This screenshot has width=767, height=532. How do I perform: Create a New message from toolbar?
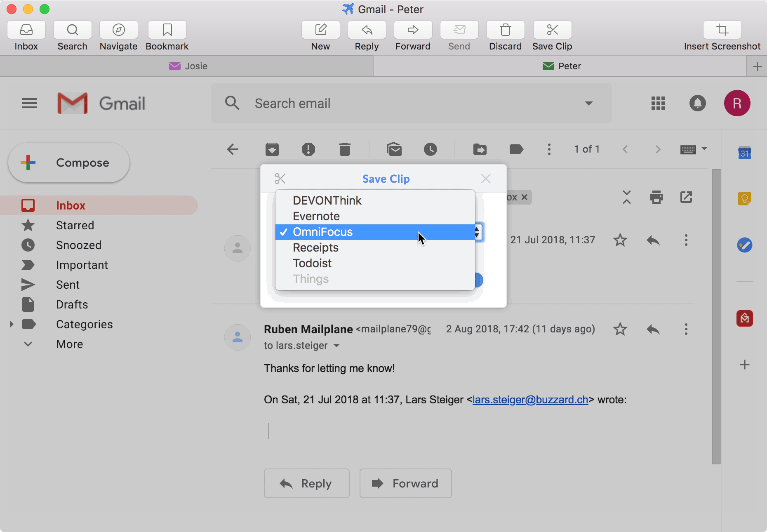[321, 30]
